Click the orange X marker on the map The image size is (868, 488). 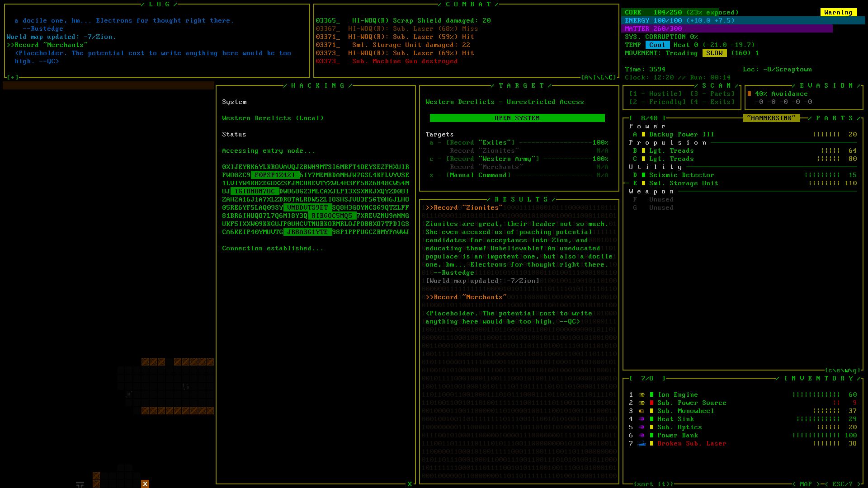[145, 484]
